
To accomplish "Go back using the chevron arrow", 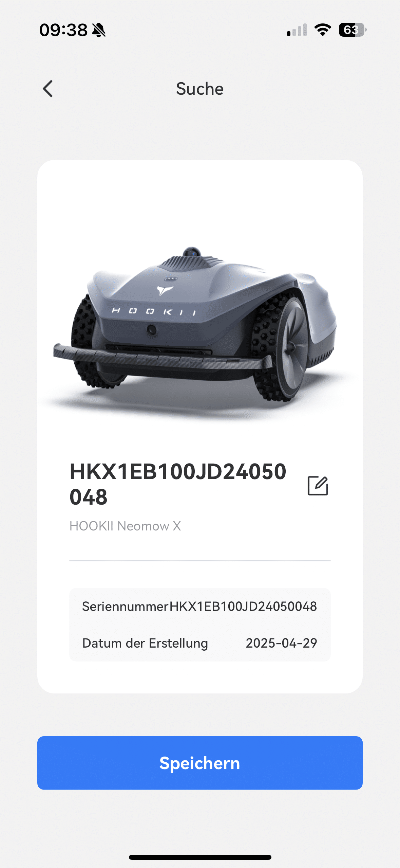I will (48, 89).
